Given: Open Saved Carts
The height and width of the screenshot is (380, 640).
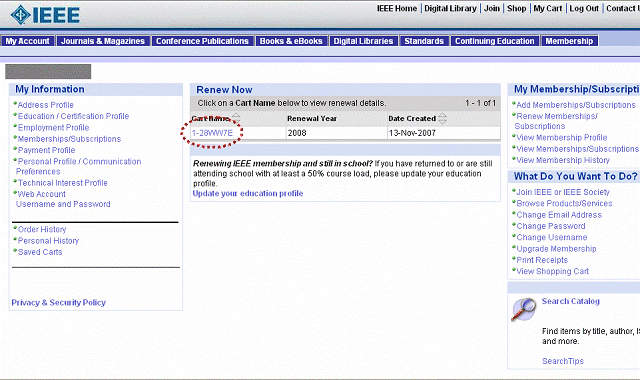Looking at the screenshot, I should 40,252.
